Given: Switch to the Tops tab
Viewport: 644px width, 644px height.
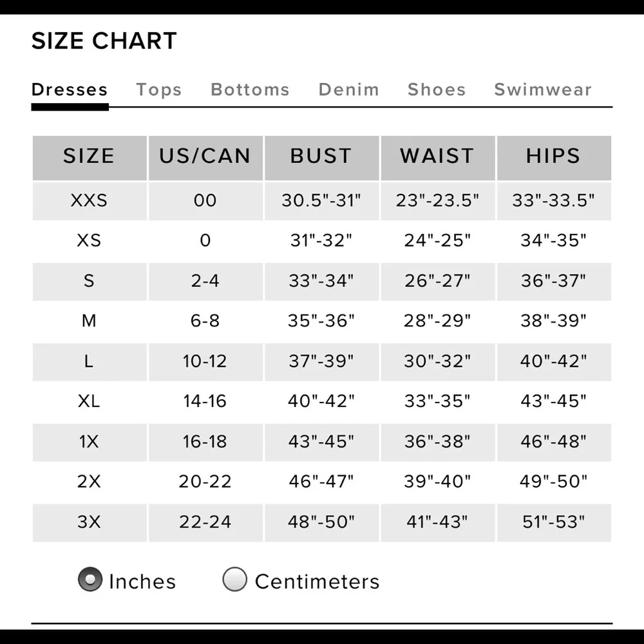Looking at the screenshot, I should click(158, 90).
